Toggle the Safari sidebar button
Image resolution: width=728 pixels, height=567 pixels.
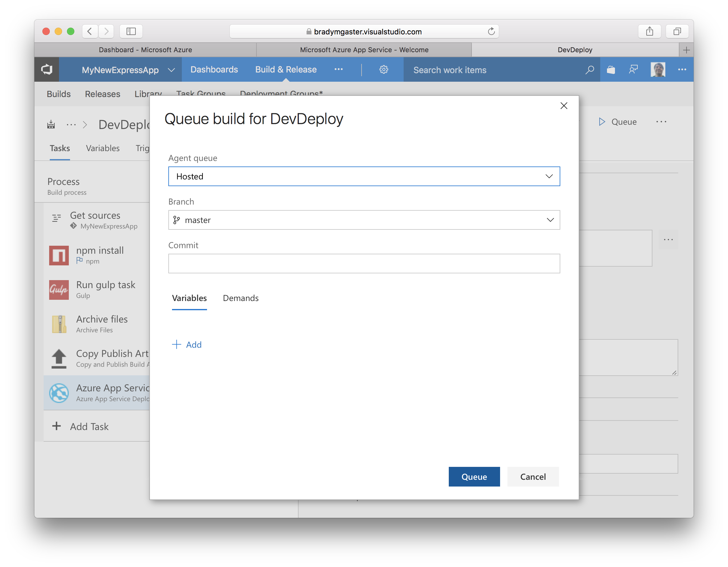(x=131, y=31)
